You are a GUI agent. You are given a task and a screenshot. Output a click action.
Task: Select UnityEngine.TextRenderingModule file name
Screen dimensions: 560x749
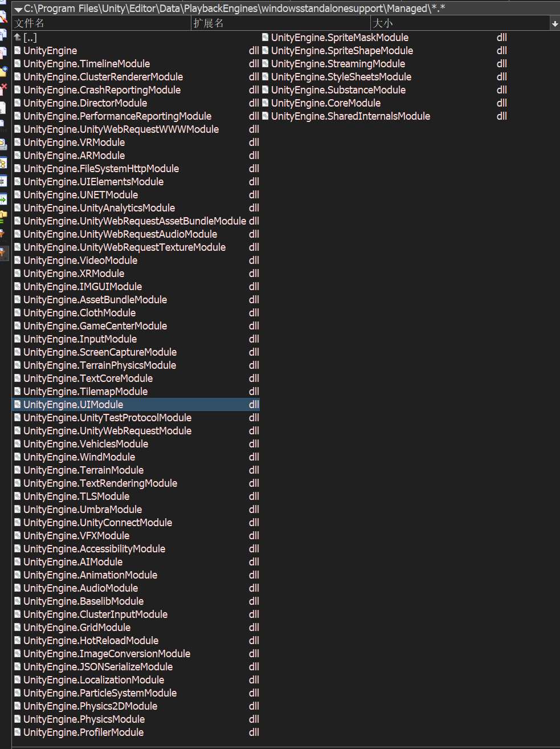pyautogui.click(x=100, y=483)
